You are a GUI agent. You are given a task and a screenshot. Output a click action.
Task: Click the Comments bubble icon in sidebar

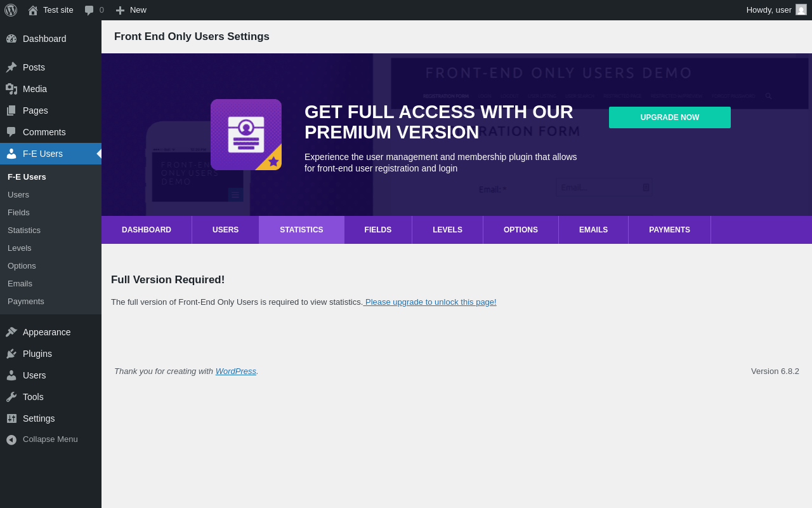pos(11,132)
